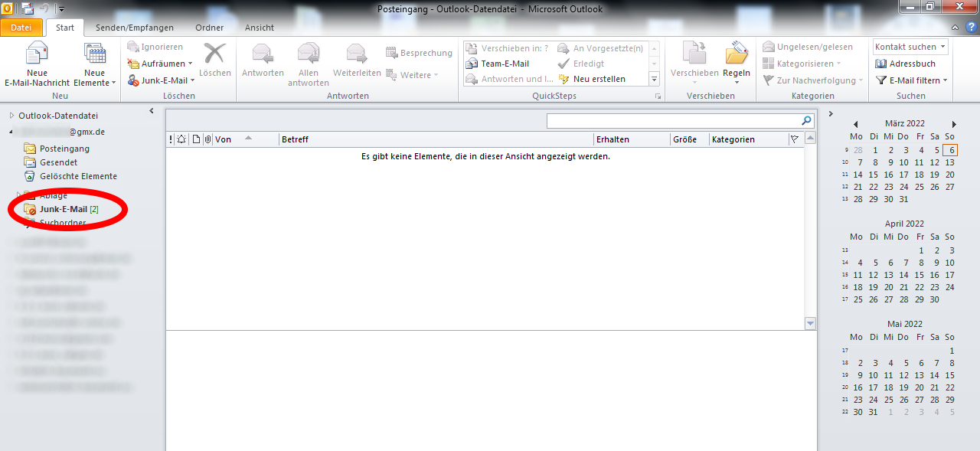
Task: Sort by the Von column header
Action: (245, 139)
